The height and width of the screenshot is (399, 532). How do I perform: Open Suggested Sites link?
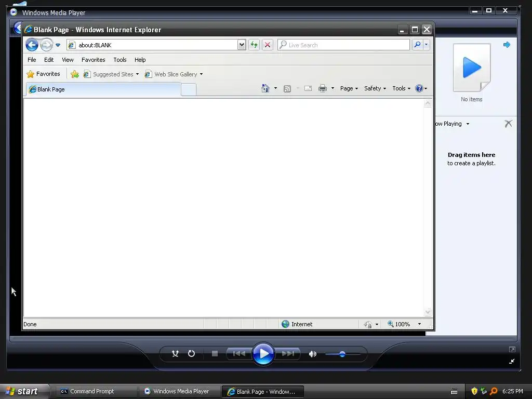111,74
